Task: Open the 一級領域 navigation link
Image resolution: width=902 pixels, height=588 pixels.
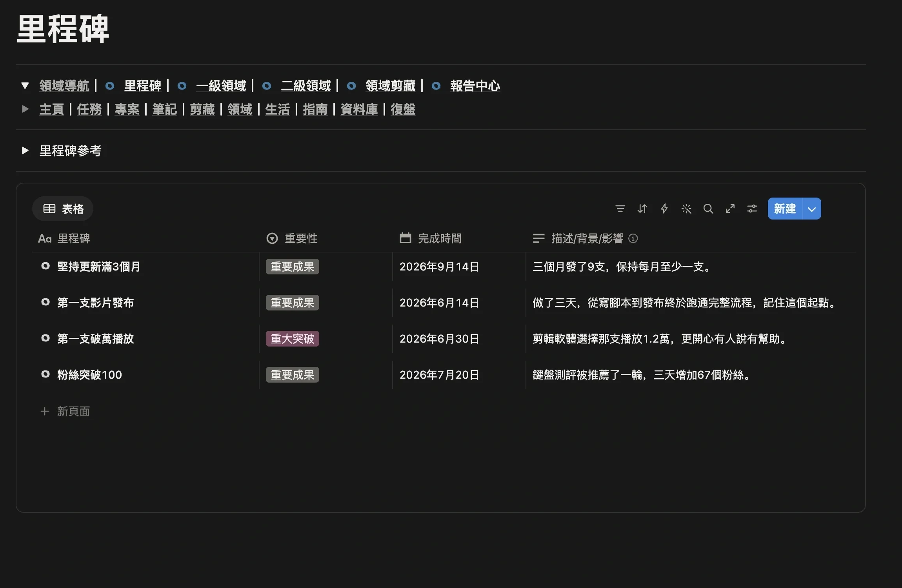Action: [x=221, y=85]
